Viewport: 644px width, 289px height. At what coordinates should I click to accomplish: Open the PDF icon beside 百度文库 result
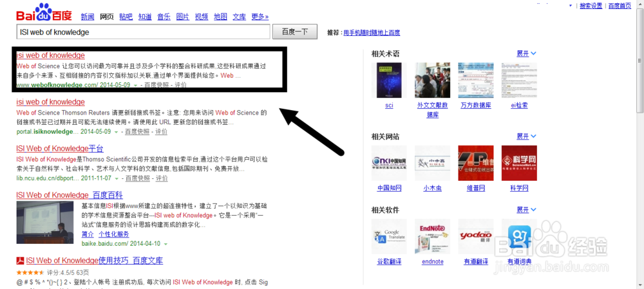tap(20, 261)
